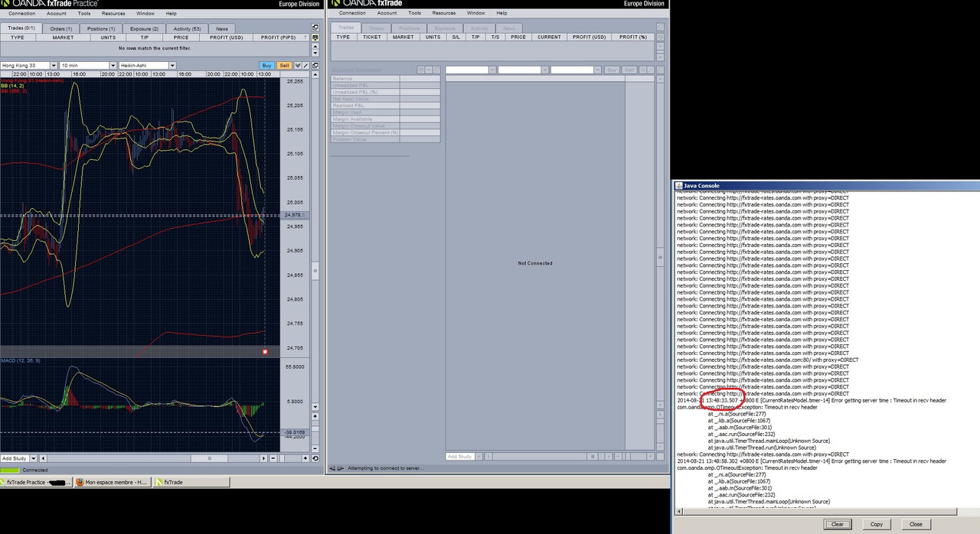Detach the trades table in fxTrade Practice
This screenshot has height=534, width=980.
[315, 28]
